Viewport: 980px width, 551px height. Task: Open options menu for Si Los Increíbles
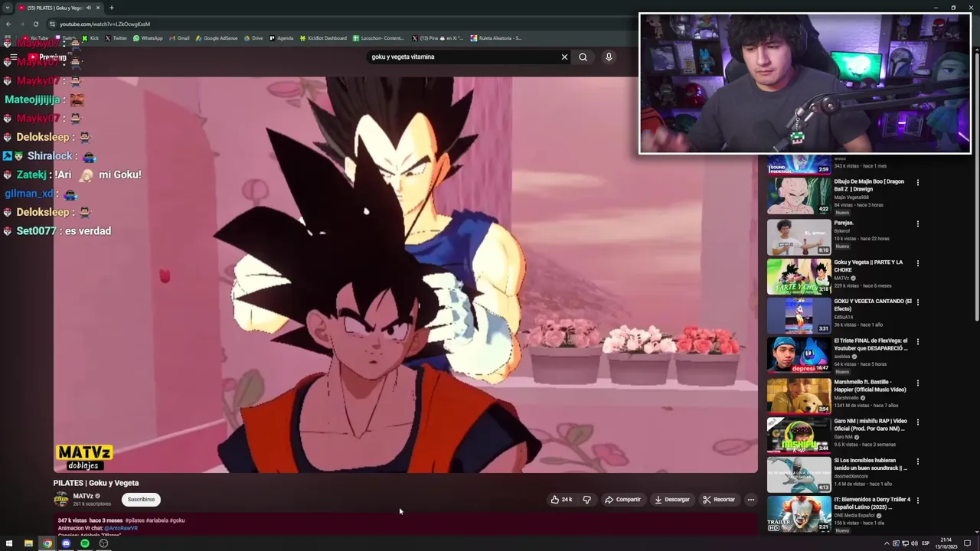pyautogui.click(x=917, y=461)
